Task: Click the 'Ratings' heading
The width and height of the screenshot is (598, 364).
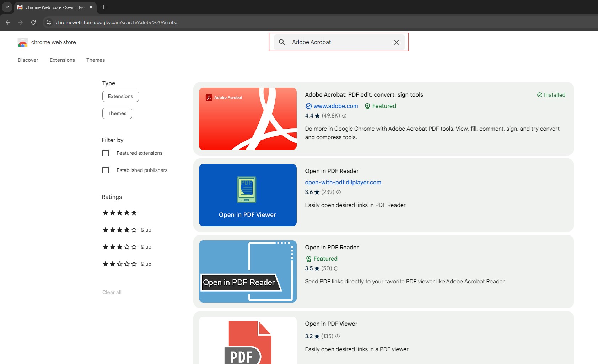Action: click(112, 197)
